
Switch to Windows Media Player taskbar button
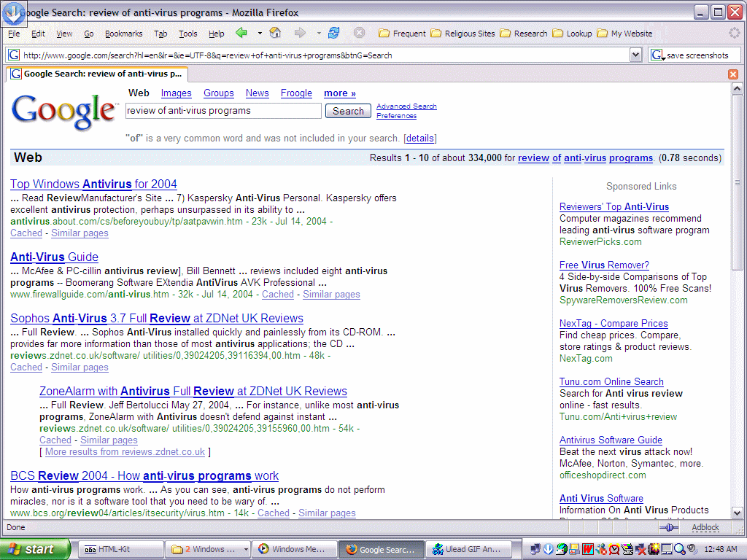pos(295,549)
